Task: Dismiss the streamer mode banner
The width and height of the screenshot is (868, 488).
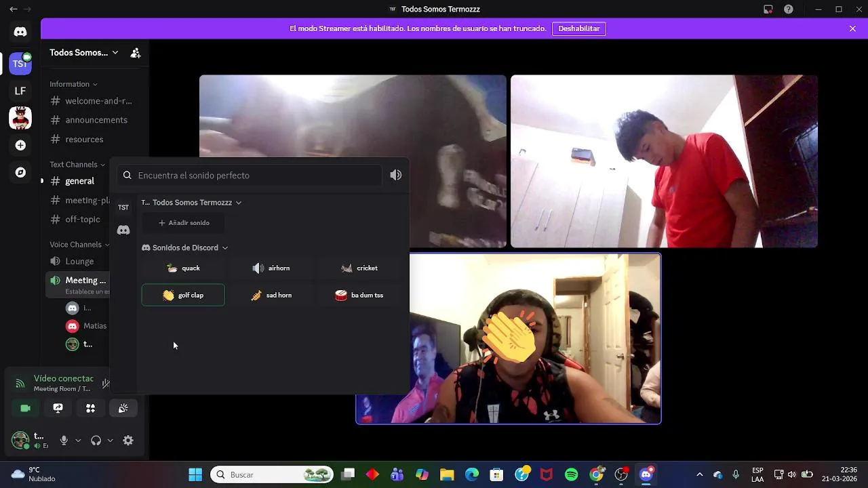Action: pos(852,28)
